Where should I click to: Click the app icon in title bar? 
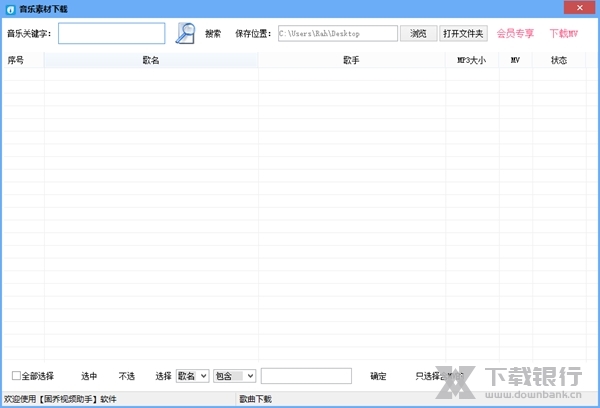point(11,9)
